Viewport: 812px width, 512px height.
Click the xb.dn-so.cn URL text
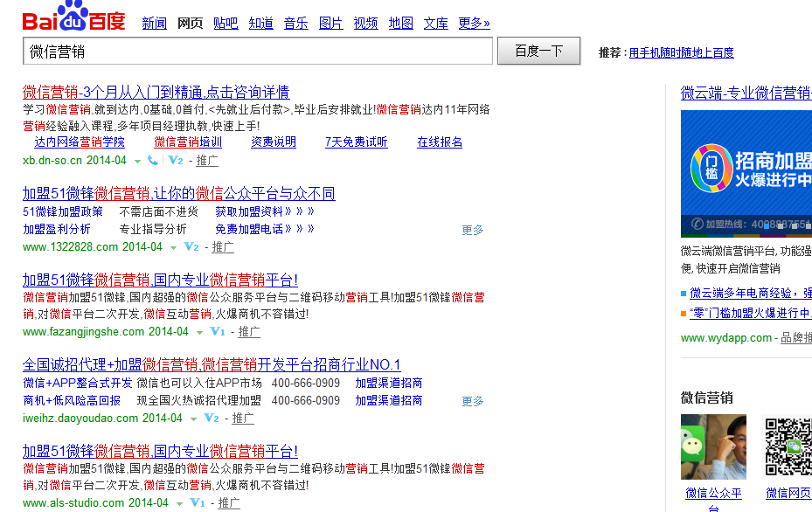click(52, 161)
